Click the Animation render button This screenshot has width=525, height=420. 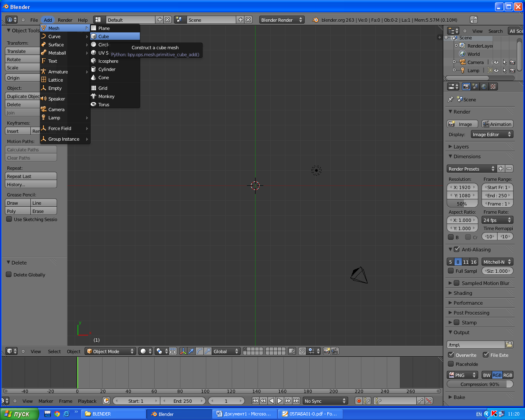tap(498, 124)
